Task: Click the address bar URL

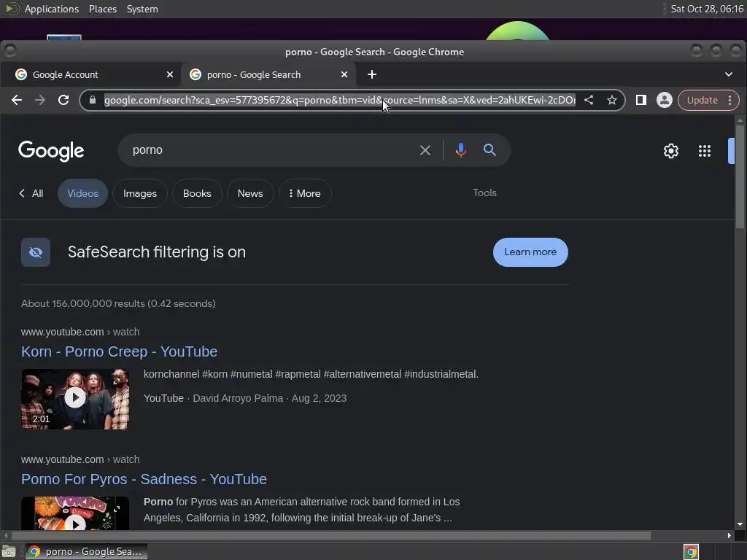Action: (340, 100)
